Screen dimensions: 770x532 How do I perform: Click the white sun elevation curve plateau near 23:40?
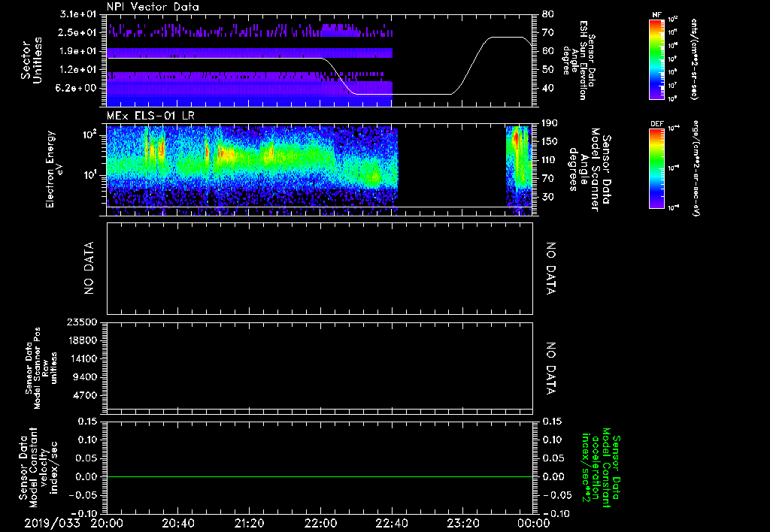pyautogui.click(x=506, y=38)
